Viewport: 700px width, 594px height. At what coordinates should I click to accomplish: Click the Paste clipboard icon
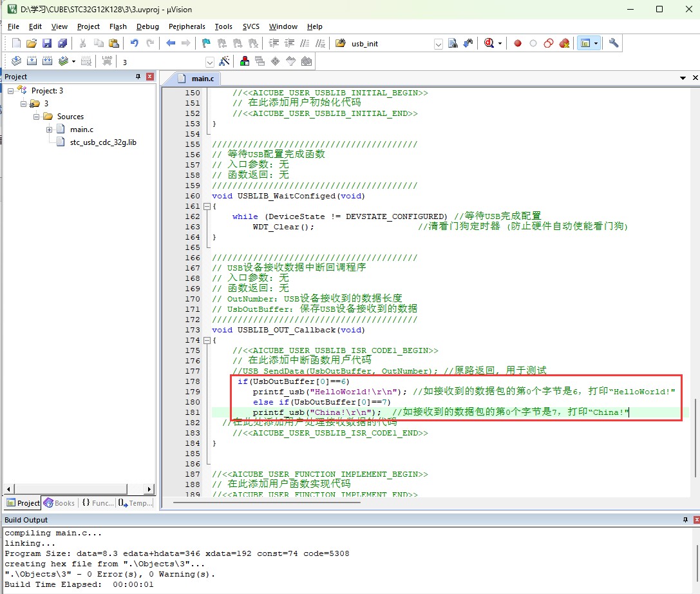click(x=114, y=43)
